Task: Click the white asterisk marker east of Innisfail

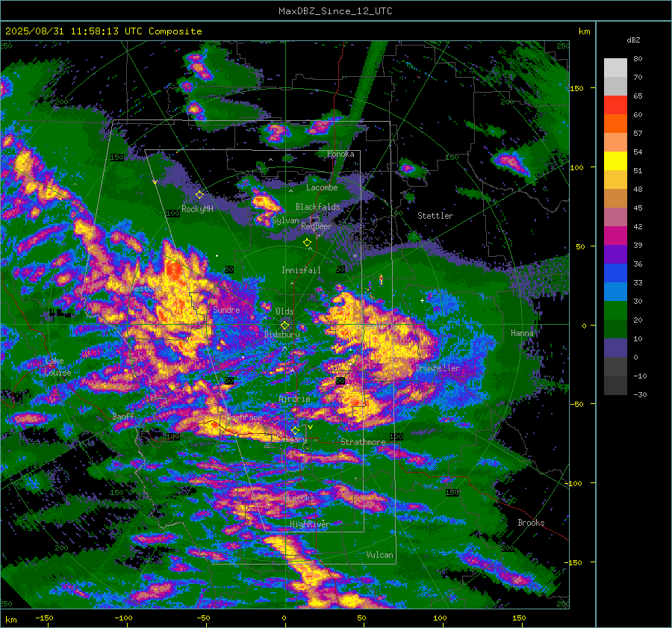Action: point(355,256)
